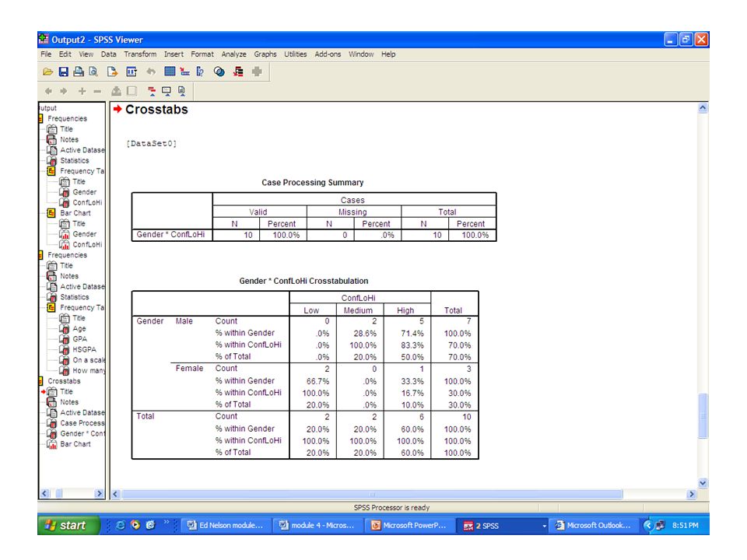
Task: Click the Designate Window plus icon
Action: coord(258,72)
